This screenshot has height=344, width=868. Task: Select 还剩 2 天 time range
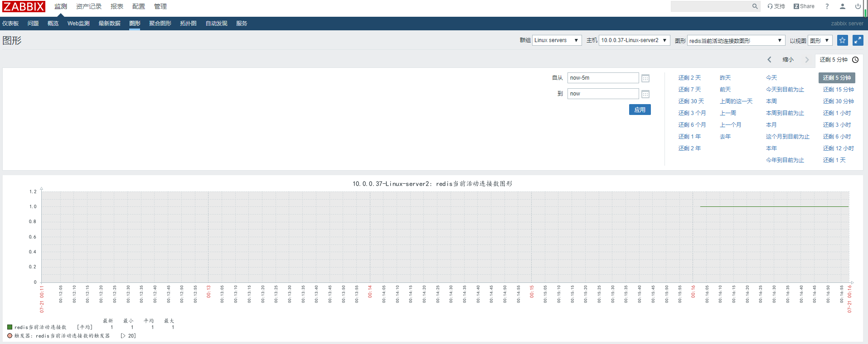[689, 78]
